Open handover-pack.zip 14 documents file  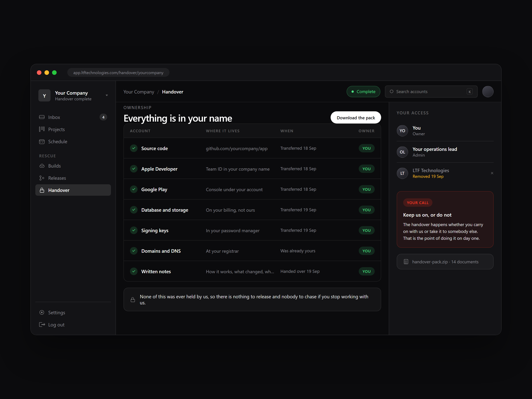click(x=445, y=262)
